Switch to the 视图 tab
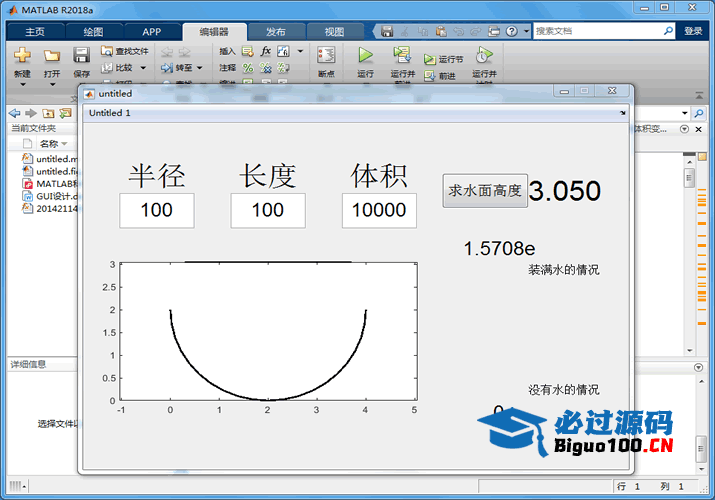This screenshot has height=500, width=715. (x=334, y=31)
